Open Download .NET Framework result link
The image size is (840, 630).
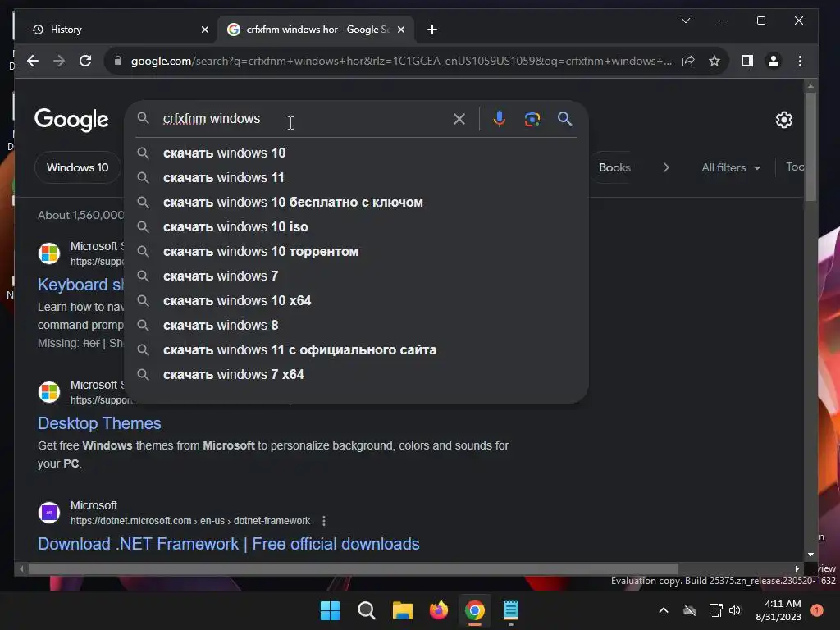228,544
